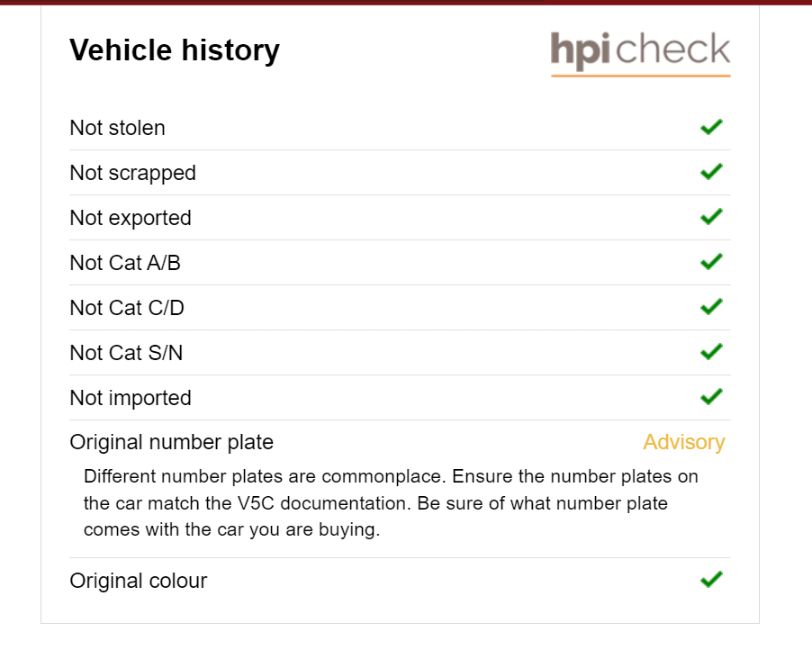Click the green tick beside Not Cat S/N
The image size is (812, 650).
711,352
